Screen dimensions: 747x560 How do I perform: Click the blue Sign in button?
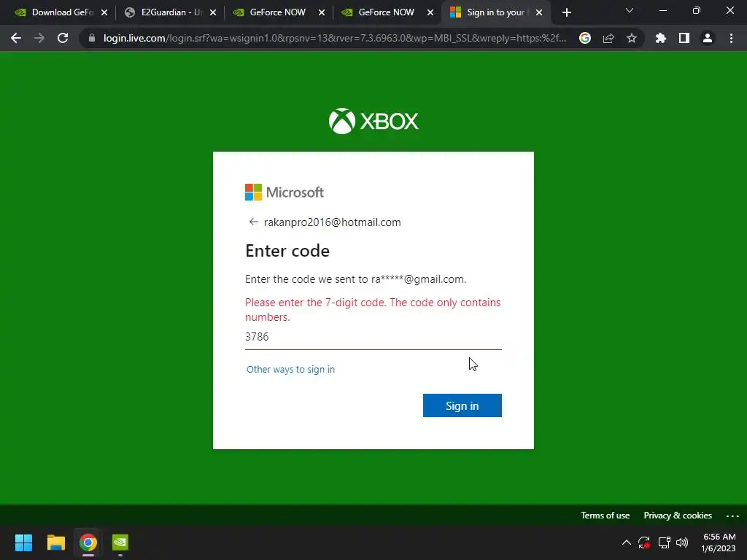click(462, 405)
